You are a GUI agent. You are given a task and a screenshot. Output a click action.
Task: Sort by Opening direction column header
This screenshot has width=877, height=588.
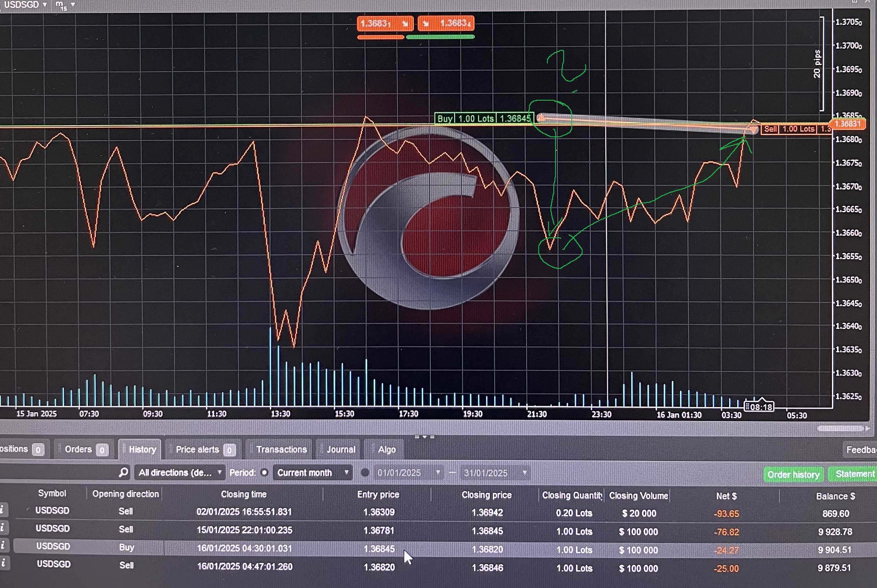pos(126,494)
